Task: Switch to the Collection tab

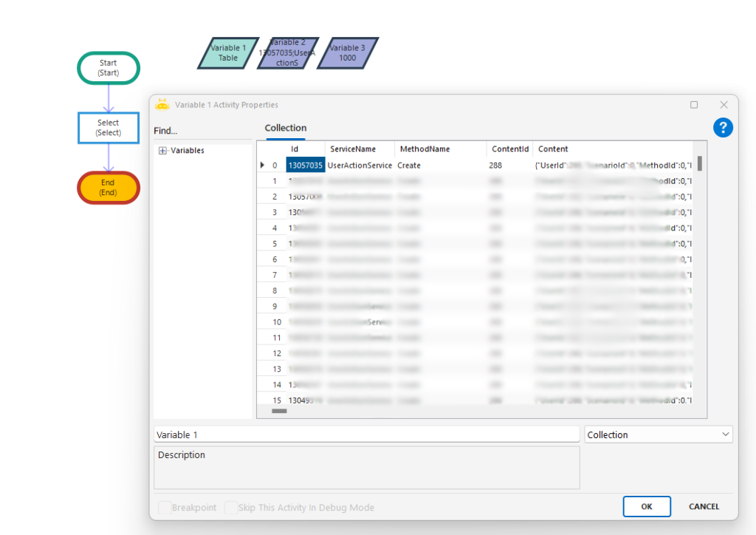Action: click(286, 129)
